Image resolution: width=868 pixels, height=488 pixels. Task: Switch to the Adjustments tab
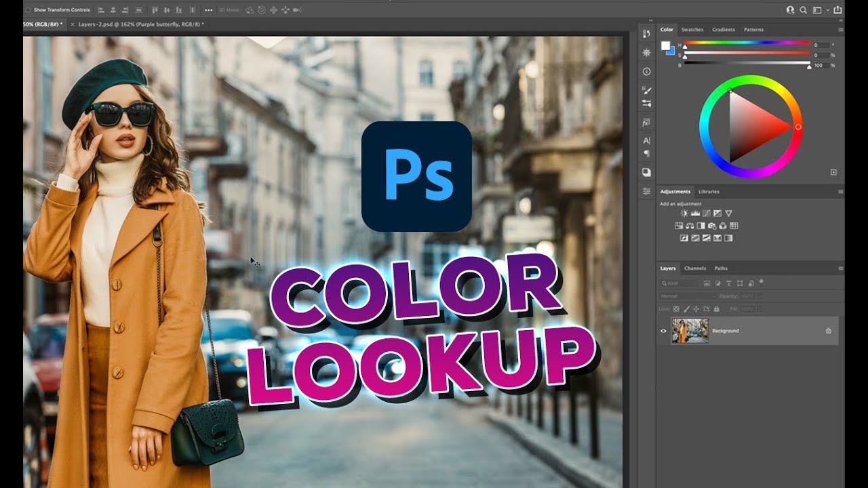tap(675, 192)
